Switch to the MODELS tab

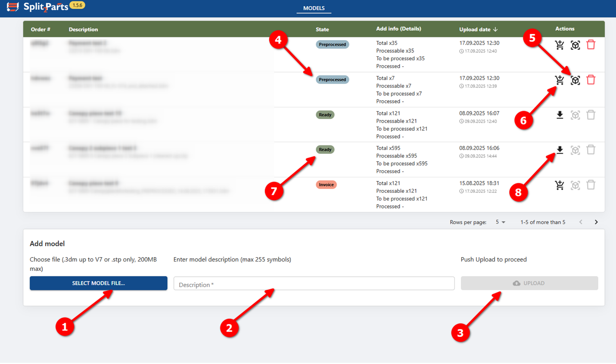[x=314, y=8]
